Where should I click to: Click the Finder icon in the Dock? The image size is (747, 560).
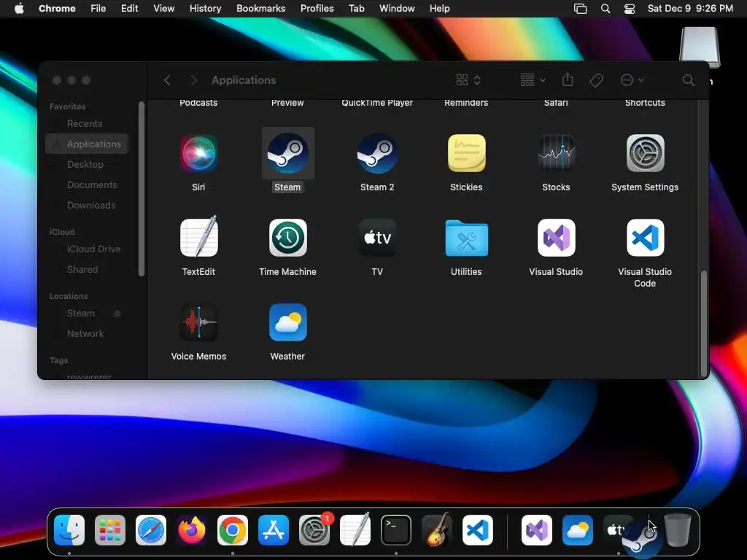[x=69, y=530]
